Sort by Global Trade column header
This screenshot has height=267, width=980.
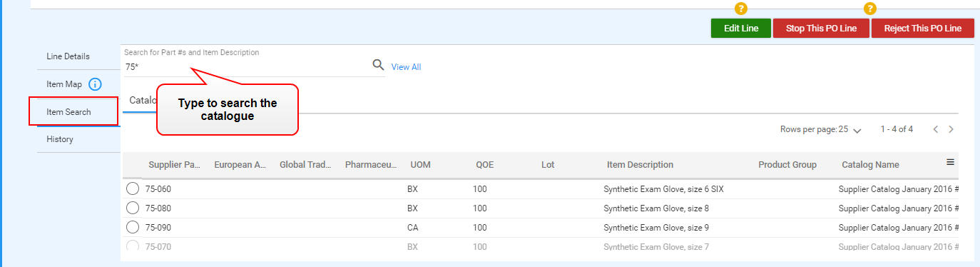(x=305, y=165)
